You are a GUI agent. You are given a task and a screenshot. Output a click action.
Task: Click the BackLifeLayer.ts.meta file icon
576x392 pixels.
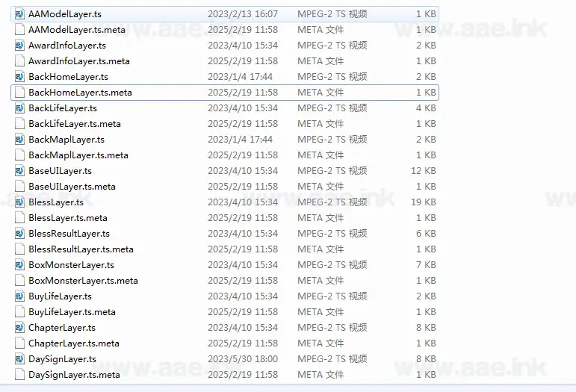(x=19, y=124)
